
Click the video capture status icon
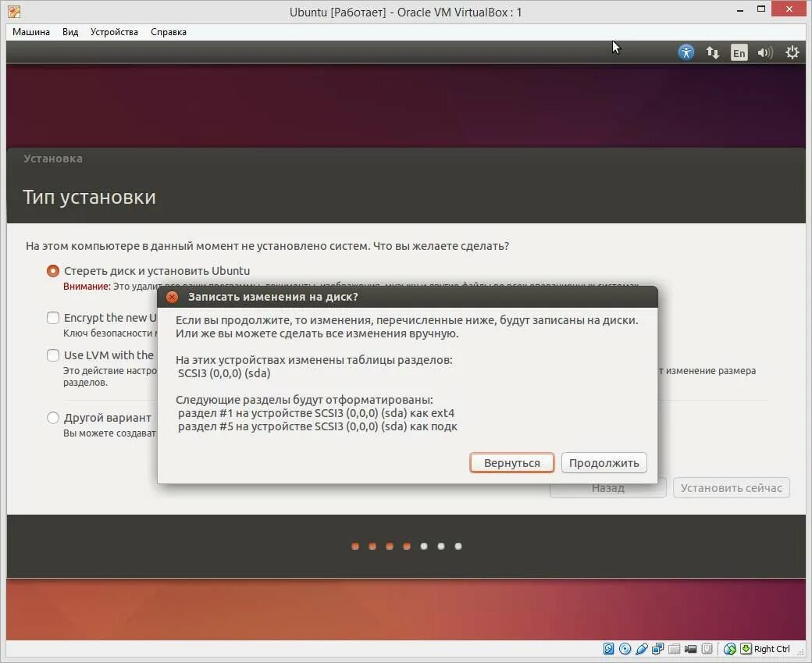[690, 648]
